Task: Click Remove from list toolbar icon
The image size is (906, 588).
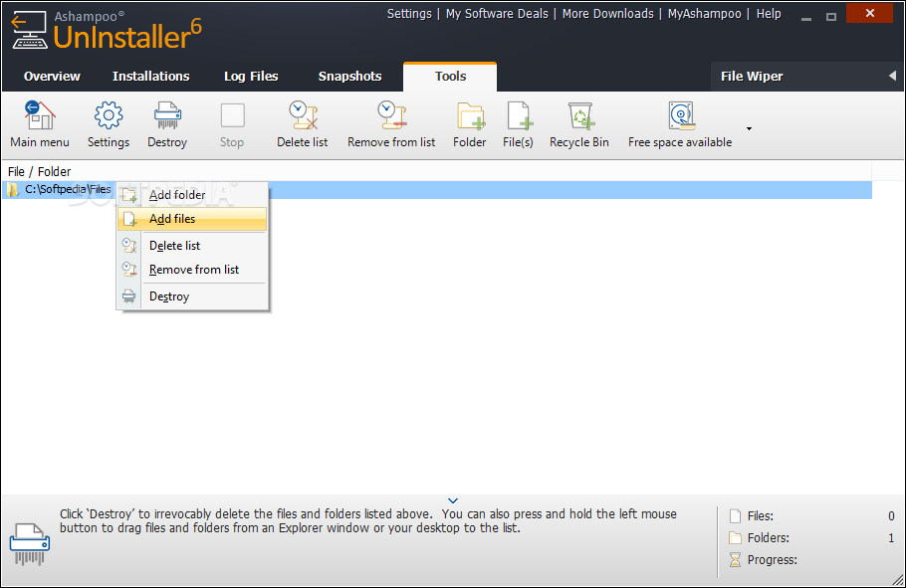Action: [391, 115]
